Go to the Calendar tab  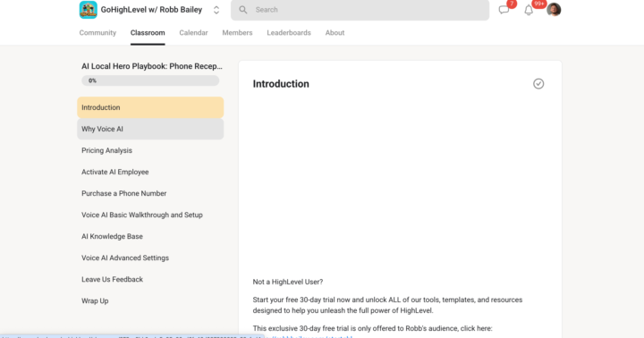pyautogui.click(x=193, y=33)
